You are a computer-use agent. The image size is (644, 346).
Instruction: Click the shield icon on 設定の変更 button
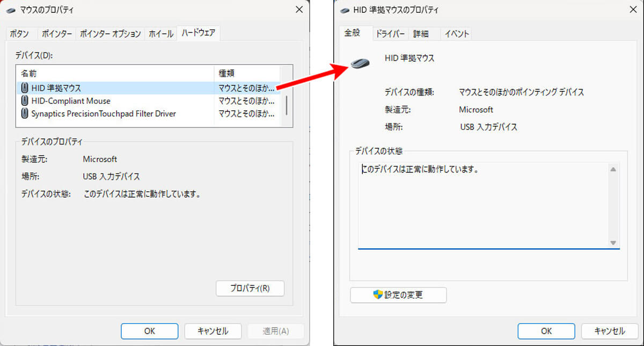pyautogui.click(x=378, y=294)
